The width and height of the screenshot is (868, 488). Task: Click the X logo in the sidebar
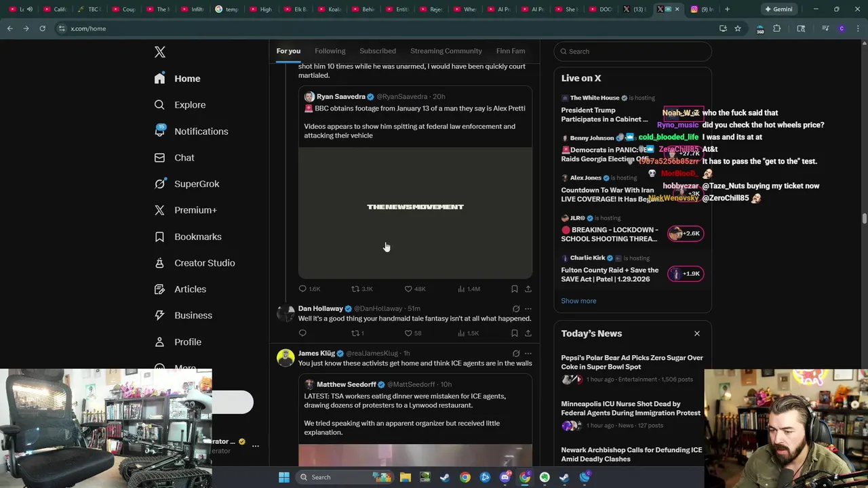point(160,52)
